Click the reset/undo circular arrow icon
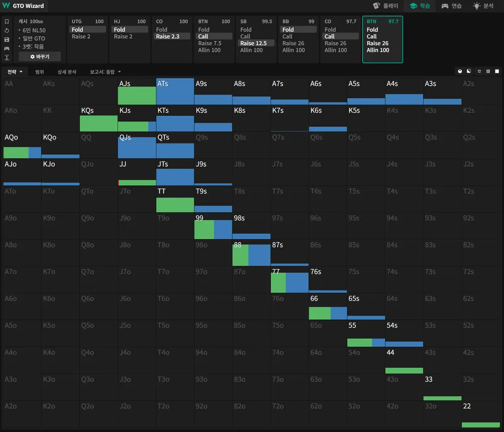This screenshot has width=504, height=432. [7, 31]
